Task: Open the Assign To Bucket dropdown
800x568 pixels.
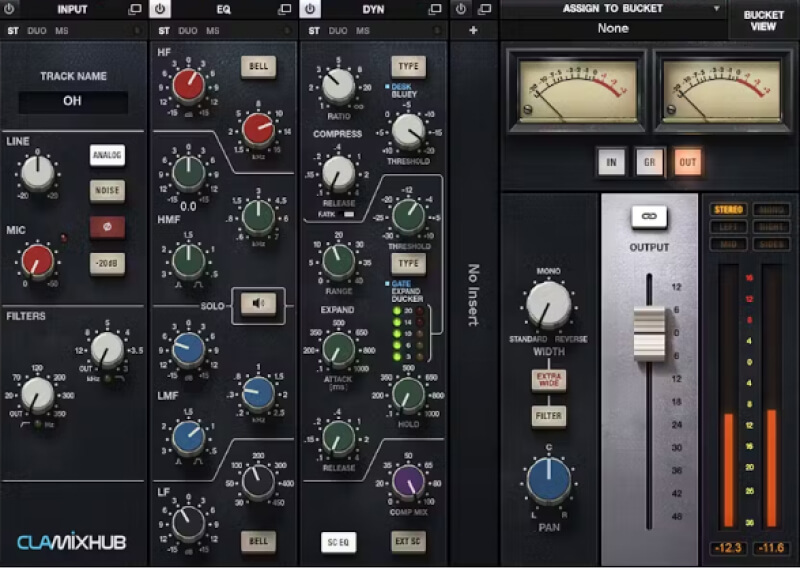Action: point(613,9)
